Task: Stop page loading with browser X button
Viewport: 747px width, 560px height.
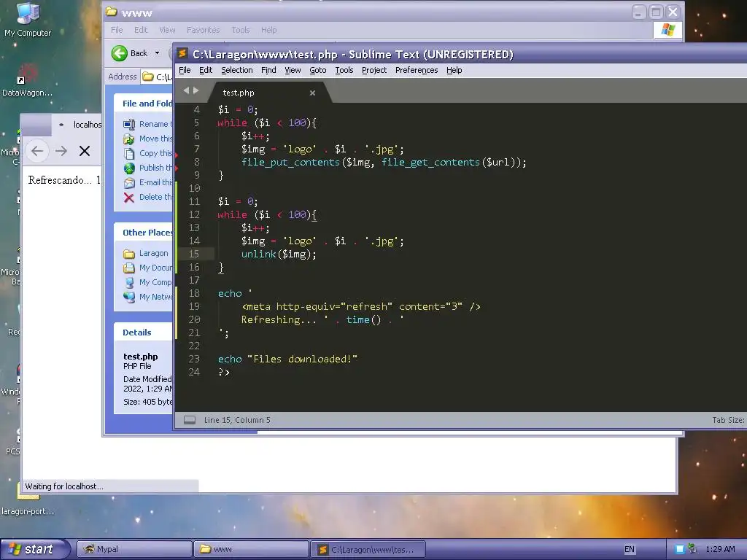Action: (x=85, y=152)
